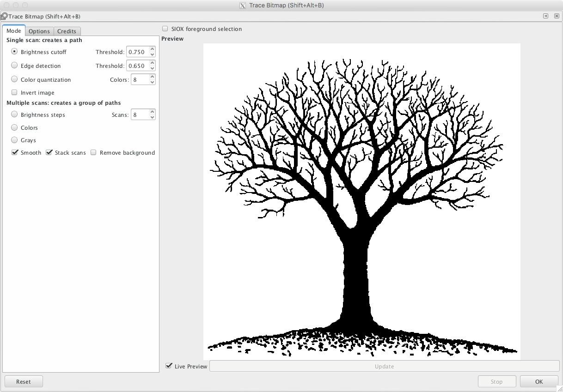Select Color quantization single scan mode
Viewport: 563px width, 392px height.
coord(14,78)
